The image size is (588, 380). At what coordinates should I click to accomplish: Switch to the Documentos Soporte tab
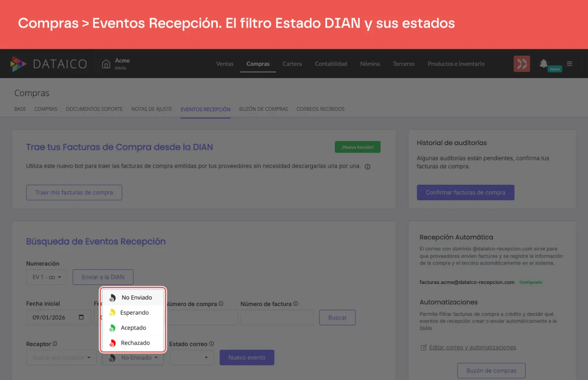tap(94, 109)
